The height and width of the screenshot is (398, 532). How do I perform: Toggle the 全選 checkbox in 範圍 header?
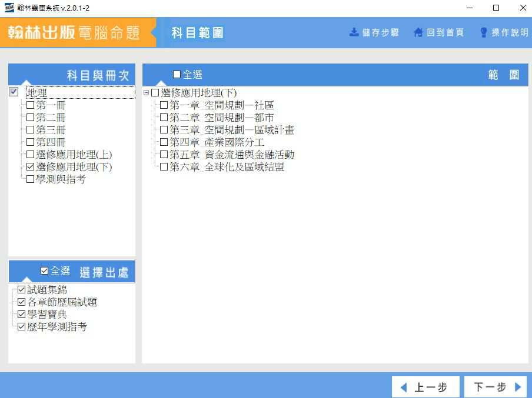click(x=177, y=74)
